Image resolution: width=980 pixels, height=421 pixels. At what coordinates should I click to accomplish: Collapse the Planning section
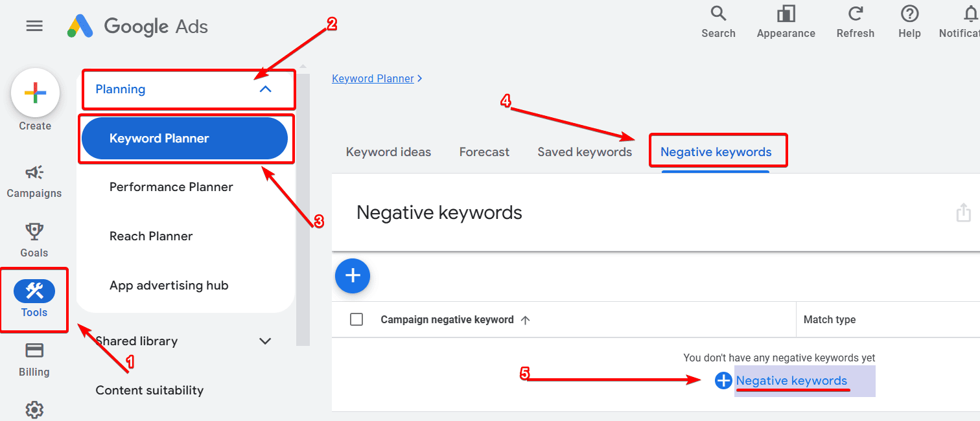click(265, 89)
